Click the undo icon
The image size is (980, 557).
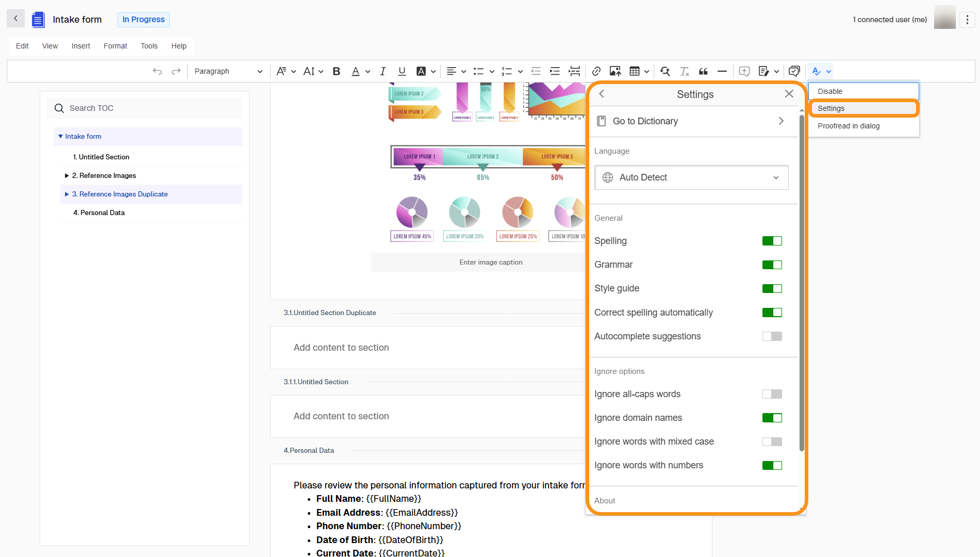tap(157, 71)
